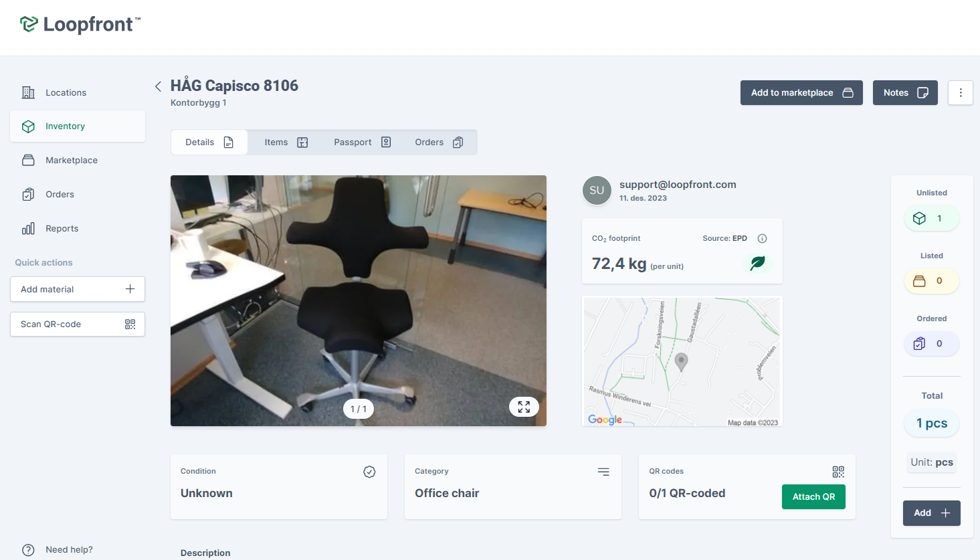980x560 pixels.
Task: Click the Listed count badge
Action: (931, 281)
